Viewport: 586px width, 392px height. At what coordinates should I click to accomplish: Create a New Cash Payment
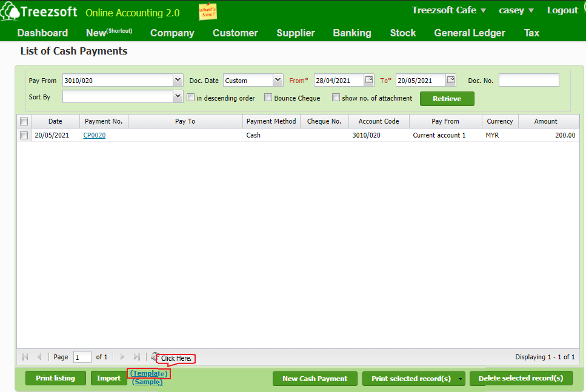point(315,379)
